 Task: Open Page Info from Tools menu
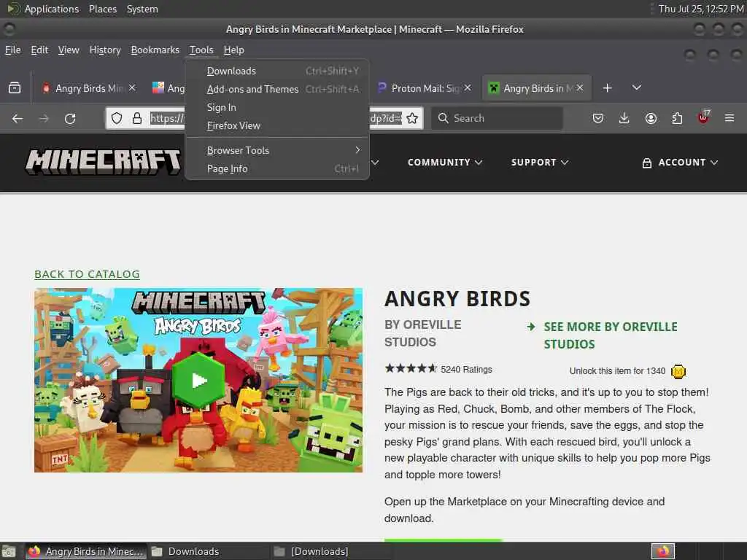(276, 168)
